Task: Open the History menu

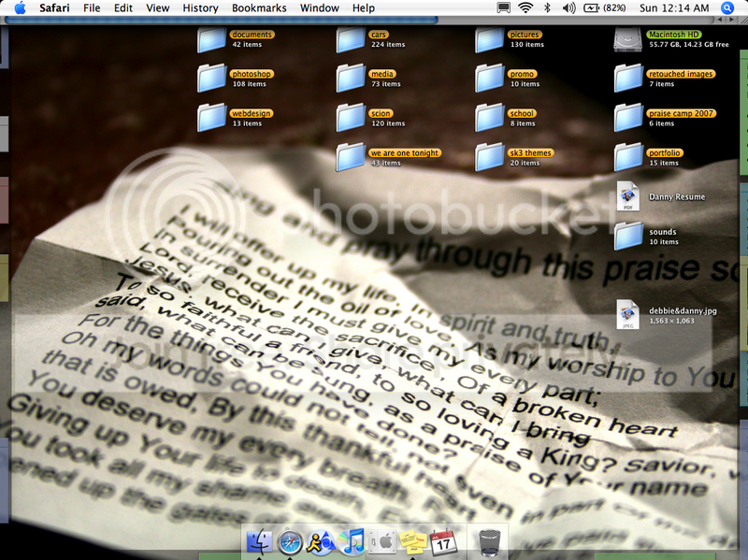Action: pos(200,7)
